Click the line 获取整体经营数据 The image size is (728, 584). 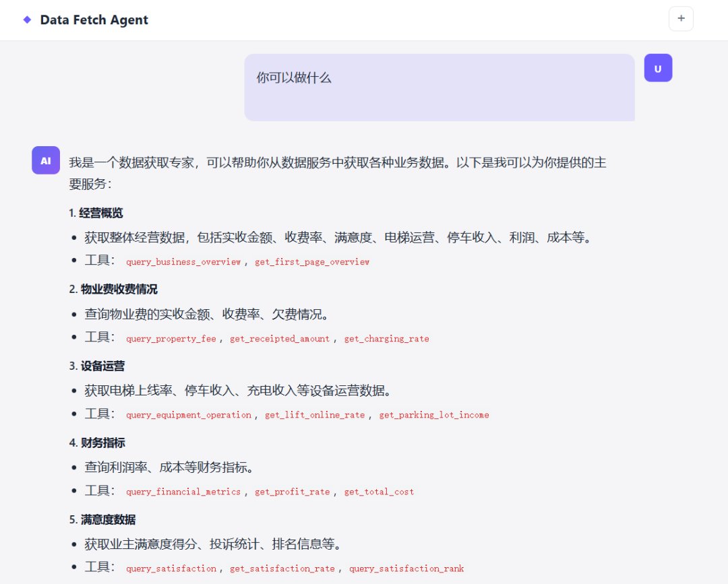[x=338, y=238]
